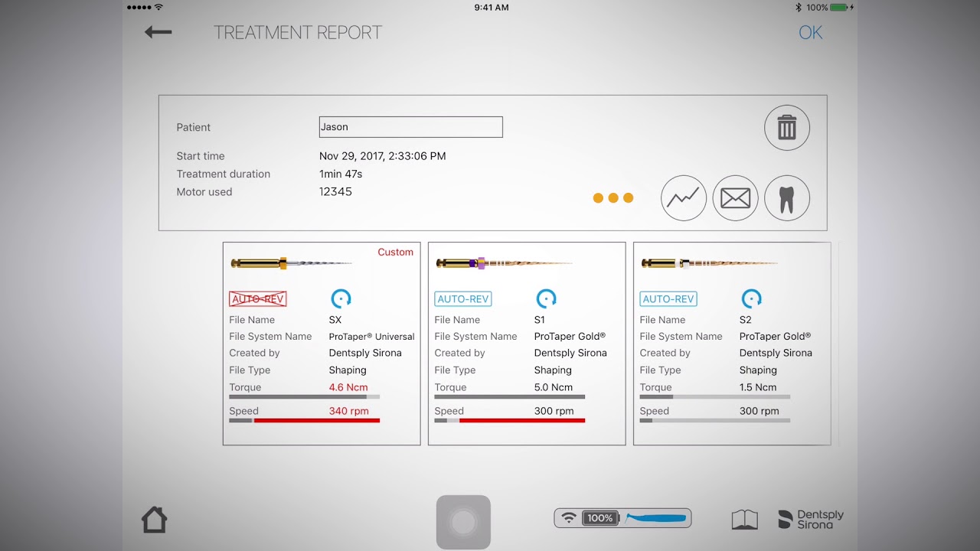Email the report with envelope icon

click(x=735, y=198)
